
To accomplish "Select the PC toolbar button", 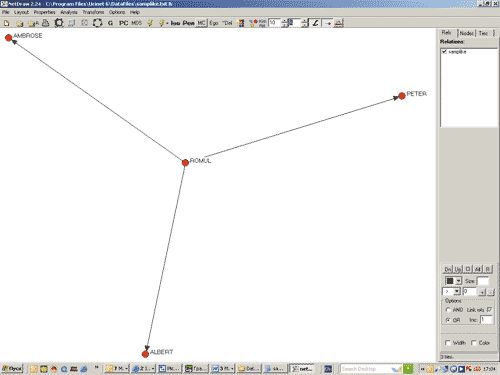I will (x=123, y=23).
